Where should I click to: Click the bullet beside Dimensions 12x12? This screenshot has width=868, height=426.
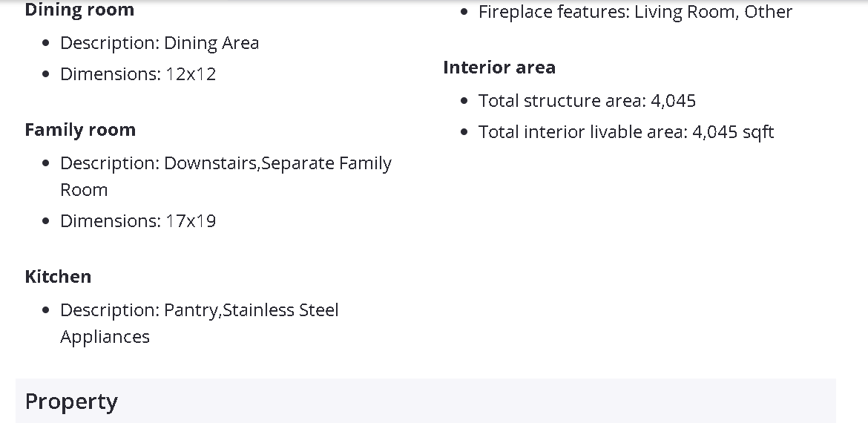click(46, 75)
